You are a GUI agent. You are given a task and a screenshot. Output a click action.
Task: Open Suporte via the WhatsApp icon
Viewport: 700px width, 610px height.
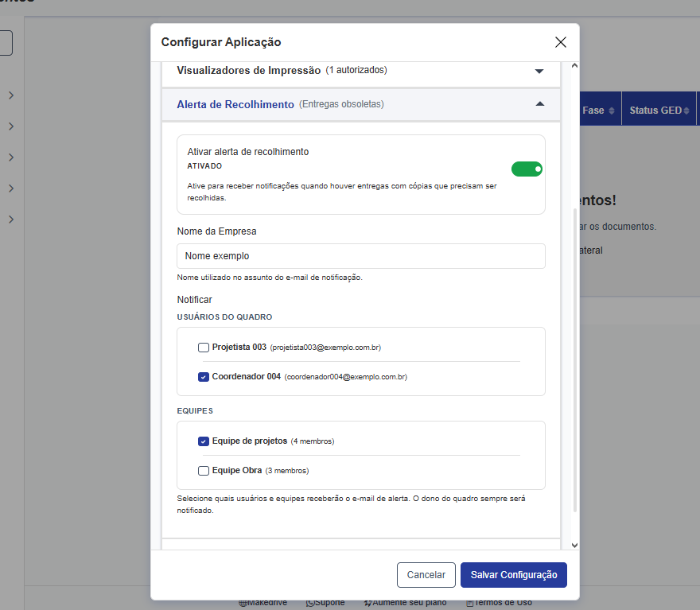click(x=311, y=603)
